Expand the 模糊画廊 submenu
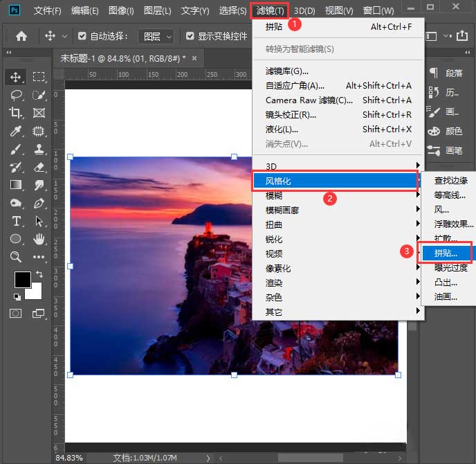476x464 pixels. click(337, 210)
